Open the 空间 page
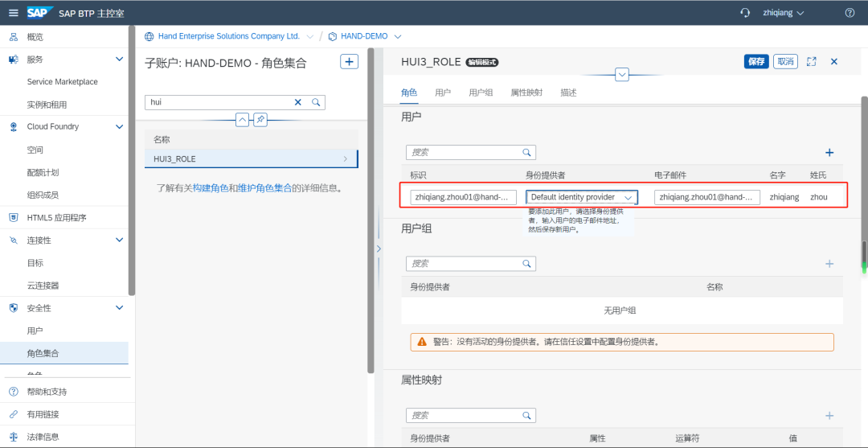This screenshot has width=868, height=448. point(35,150)
